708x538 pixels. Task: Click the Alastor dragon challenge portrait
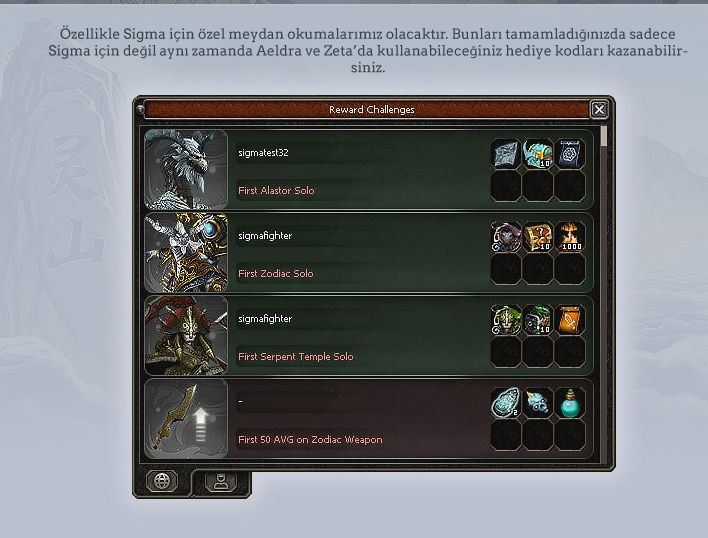186,169
